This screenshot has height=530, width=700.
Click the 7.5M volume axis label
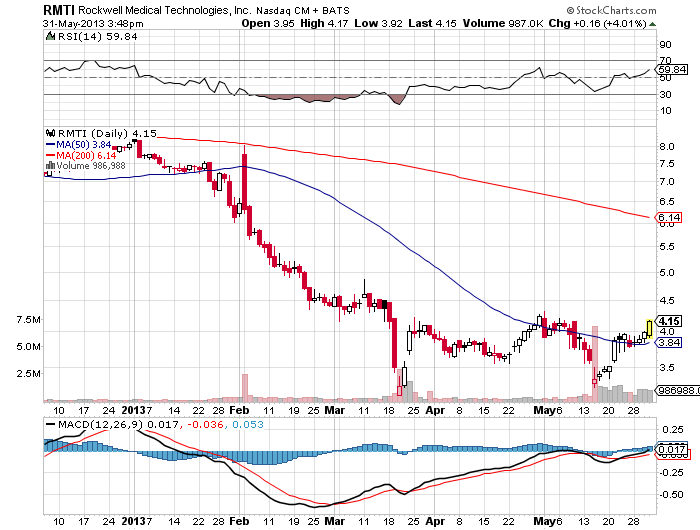click(x=29, y=320)
